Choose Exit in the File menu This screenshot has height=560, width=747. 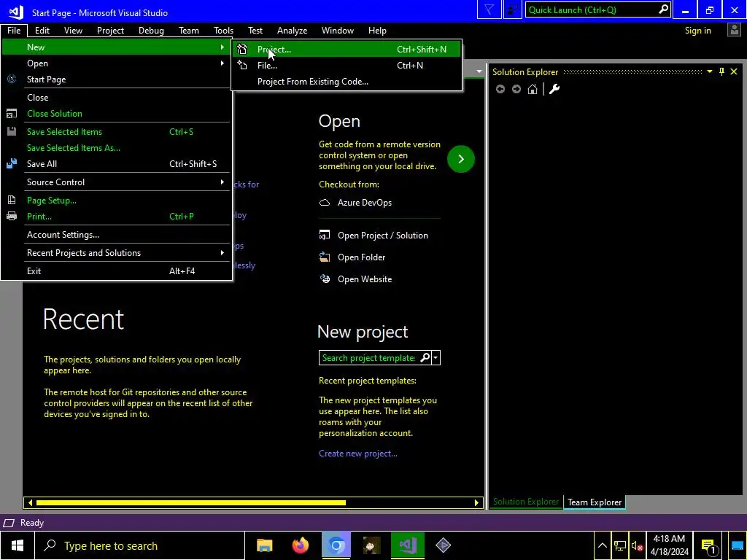(x=116, y=271)
